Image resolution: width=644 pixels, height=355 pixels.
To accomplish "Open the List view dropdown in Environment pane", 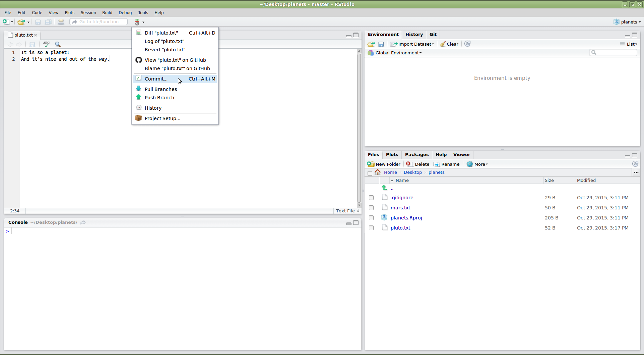I will coord(629,44).
